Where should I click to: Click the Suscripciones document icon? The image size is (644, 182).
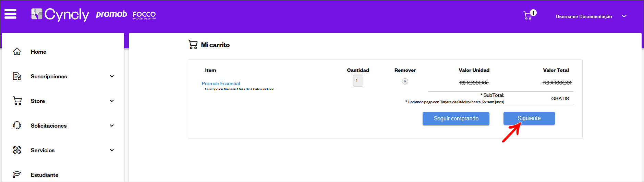[x=17, y=76]
